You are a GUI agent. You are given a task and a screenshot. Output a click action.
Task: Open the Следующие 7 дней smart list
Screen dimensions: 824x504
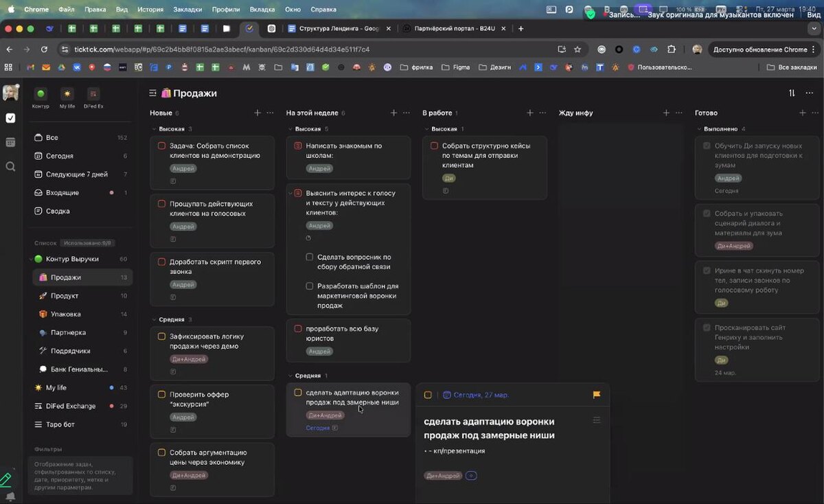(81, 174)
